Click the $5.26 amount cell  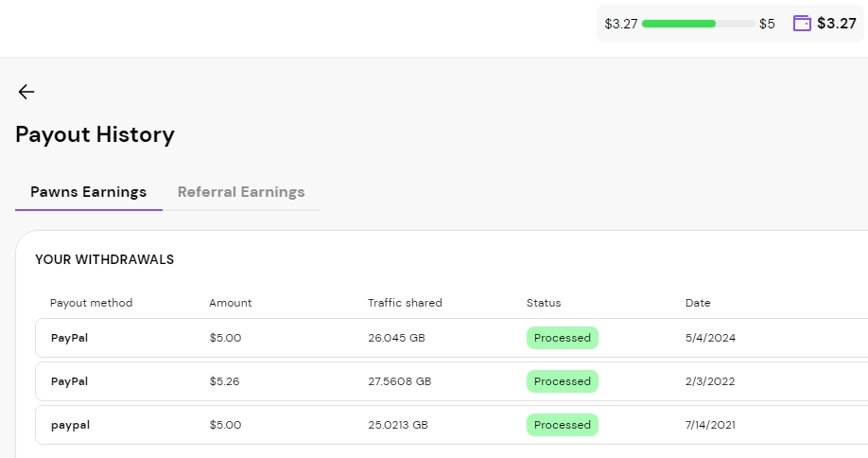224,381
